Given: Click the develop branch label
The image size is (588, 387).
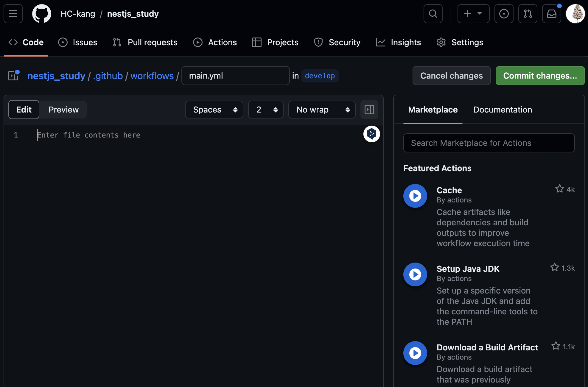Looking at the screenshot, I should click(320, 76).
